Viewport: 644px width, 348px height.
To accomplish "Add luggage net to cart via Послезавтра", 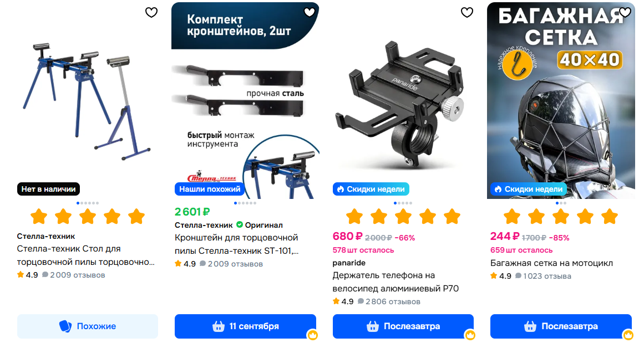I will (561, 326).
